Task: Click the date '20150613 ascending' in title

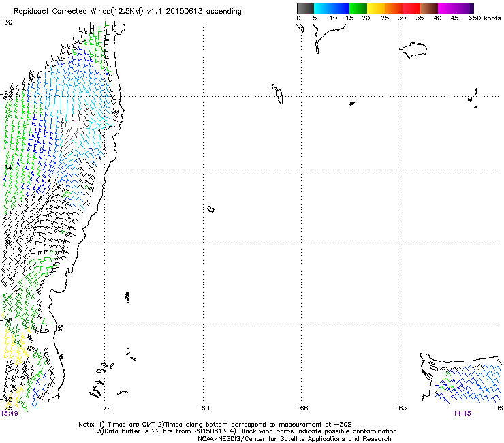Action: 204,12
